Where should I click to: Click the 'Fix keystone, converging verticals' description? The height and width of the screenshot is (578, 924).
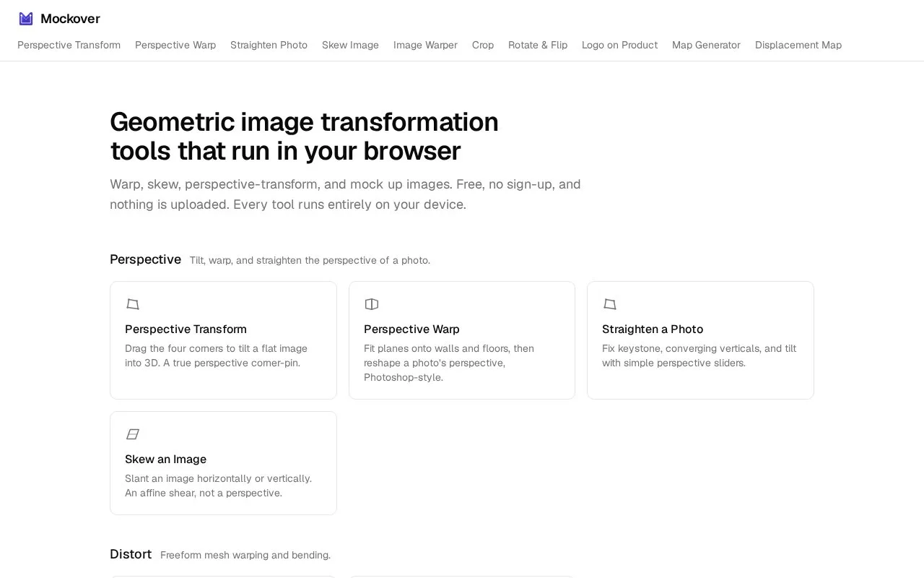pyautogui.click(x=699, y=355)
